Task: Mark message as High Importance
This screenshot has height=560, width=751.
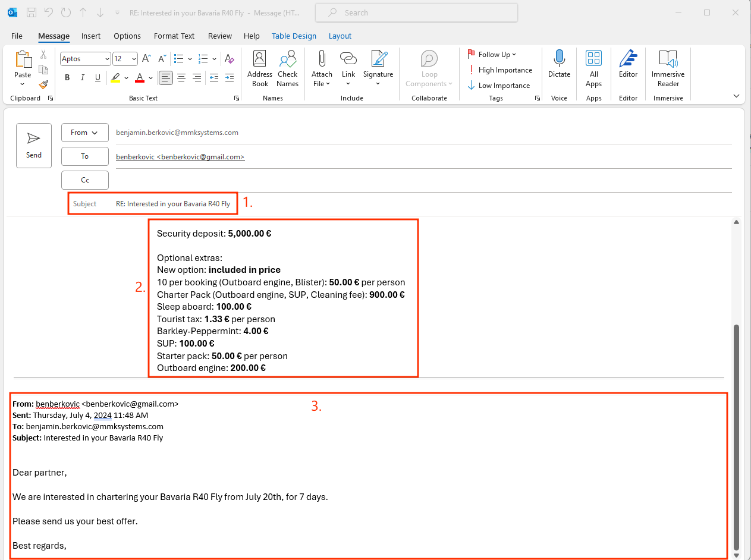Action: click(x=499, y=70)
